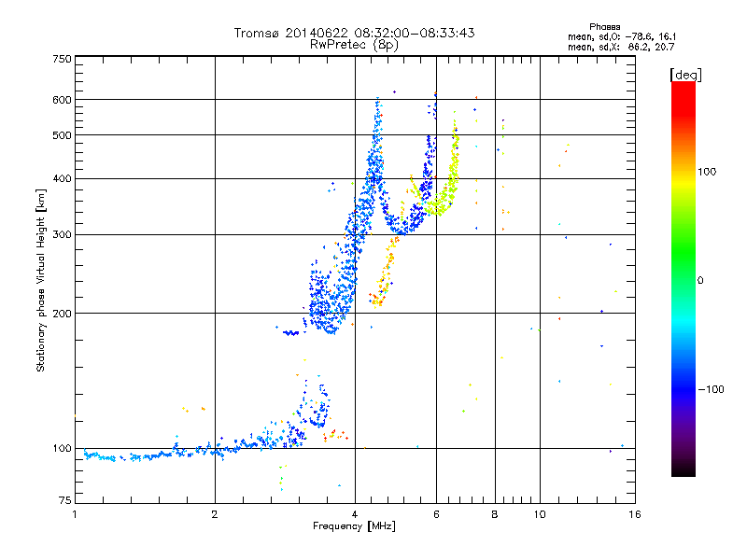Click the x-axis tick label '16'
747x560 pixels.
635,514
